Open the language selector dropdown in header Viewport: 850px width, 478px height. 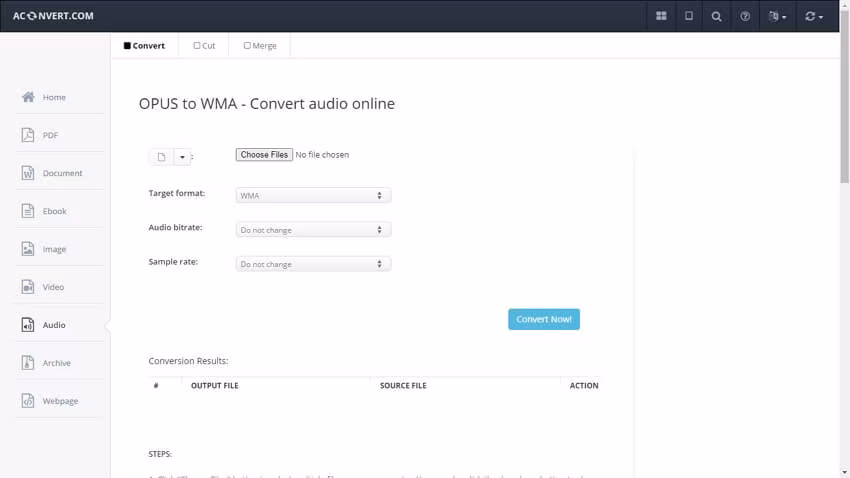[777, 16]
